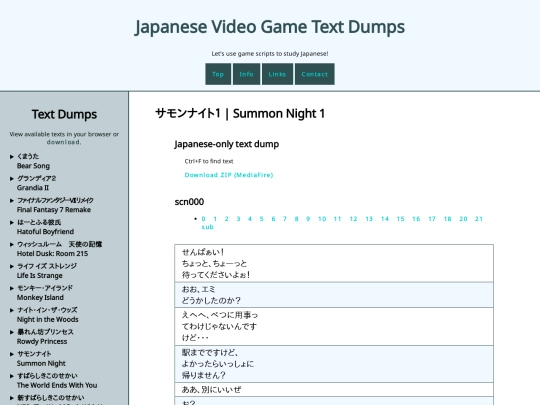Image resolution: width=540 pixels, height=405 pixels.
Task: Go to scn000 page 20 link
Action: tap(464, 219)
